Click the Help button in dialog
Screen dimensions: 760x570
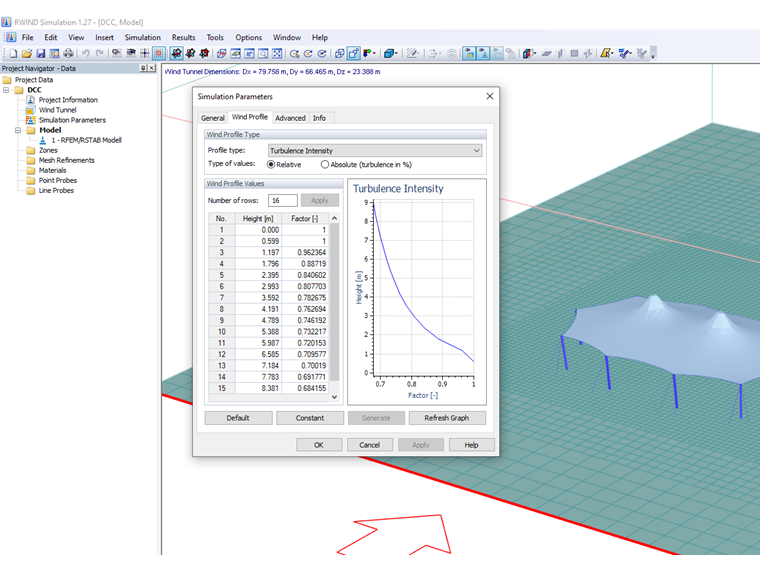pos(472,445)
